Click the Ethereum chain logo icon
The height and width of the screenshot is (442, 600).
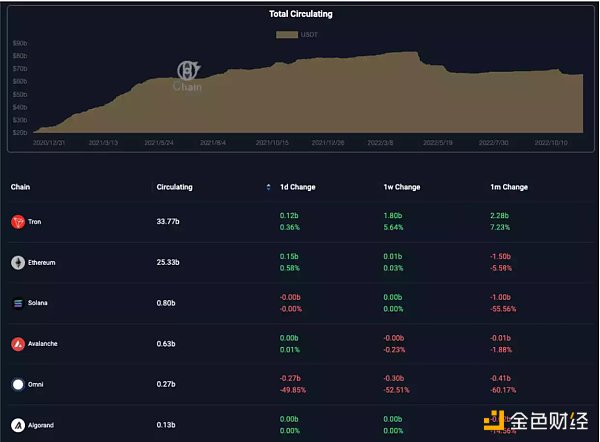click(17, 263)
